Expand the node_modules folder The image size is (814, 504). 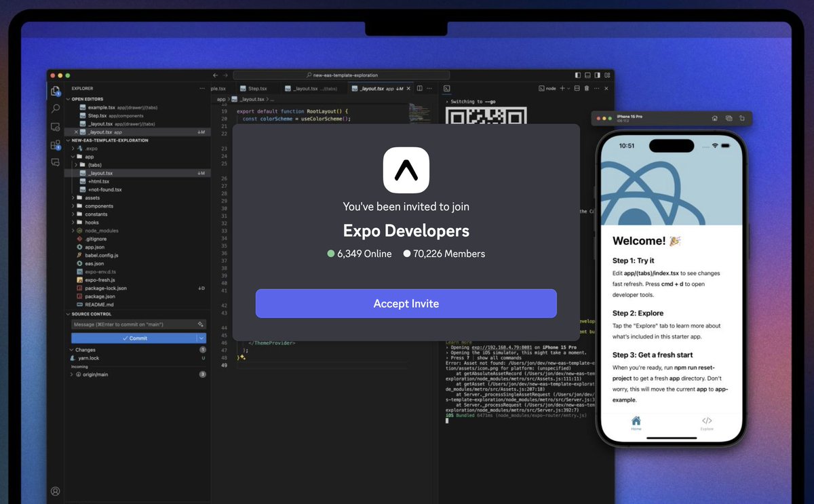(x=73, y=231)
